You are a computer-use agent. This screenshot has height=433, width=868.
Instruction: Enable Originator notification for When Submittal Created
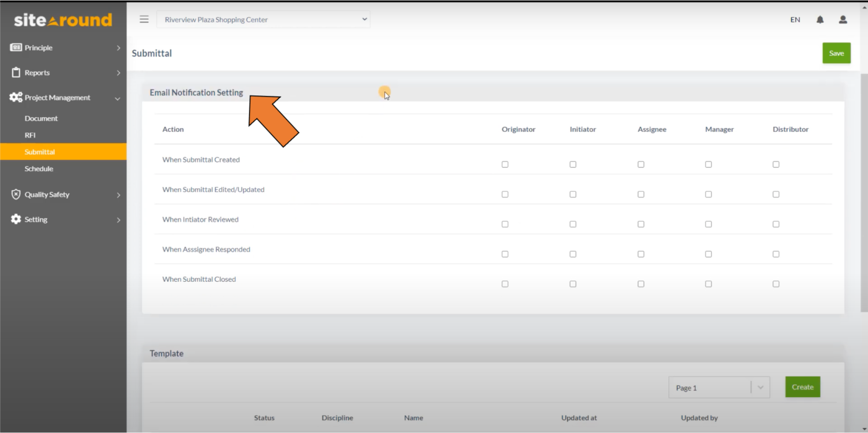[505, 164]
